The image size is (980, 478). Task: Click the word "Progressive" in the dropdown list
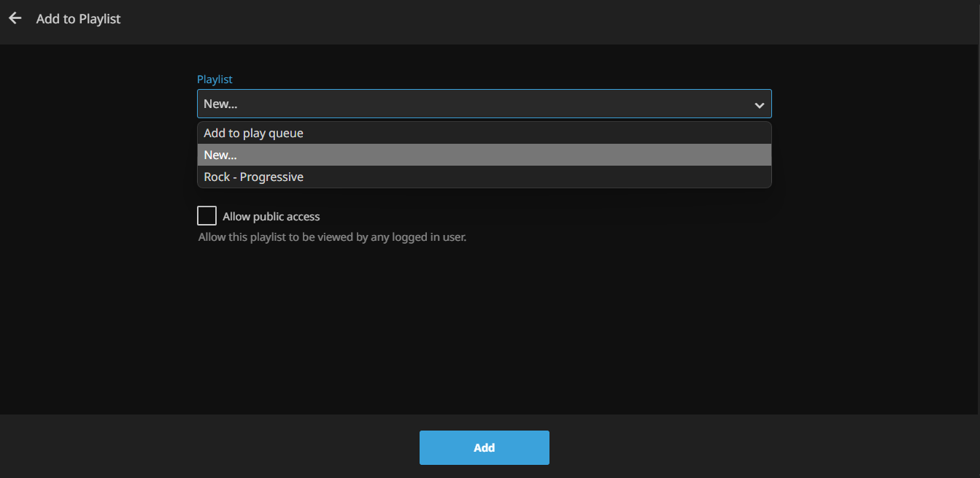[271, 177]
